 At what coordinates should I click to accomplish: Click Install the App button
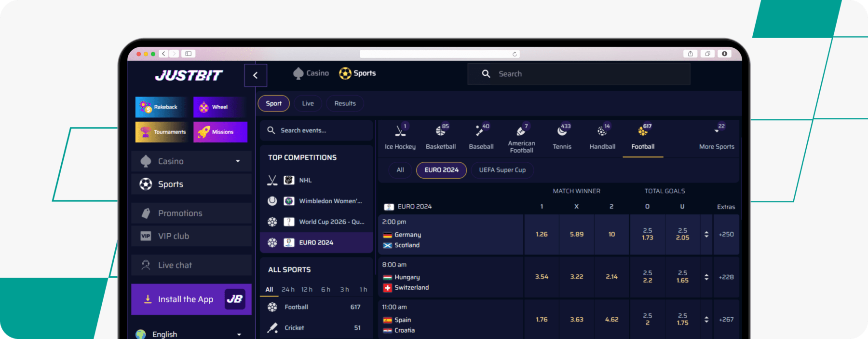(191, 299)
